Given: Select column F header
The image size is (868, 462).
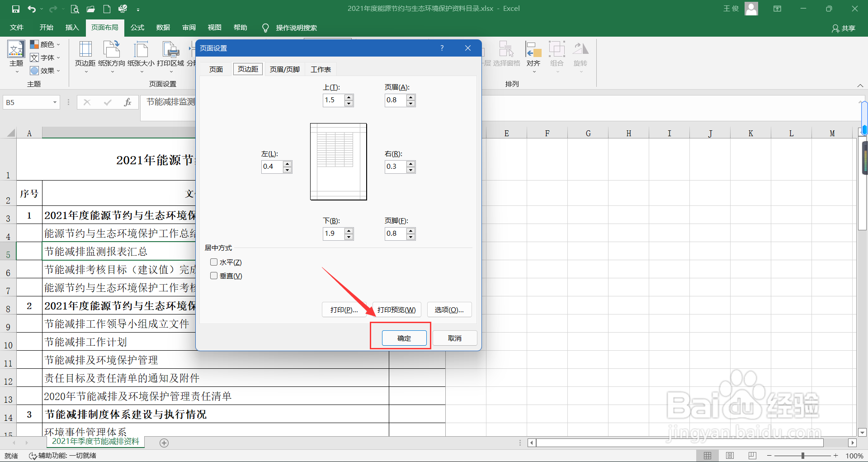Looking at the screenshot, I should (x=547, y=133).
